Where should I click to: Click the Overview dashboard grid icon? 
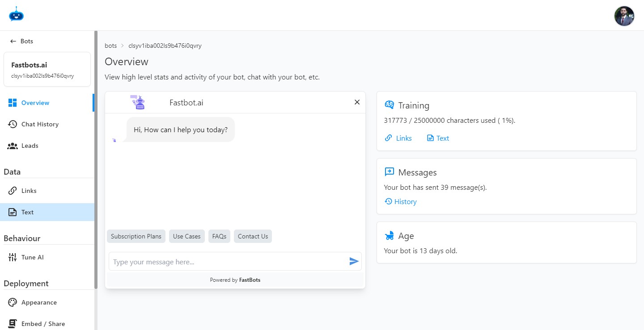(x=13, y=103)
